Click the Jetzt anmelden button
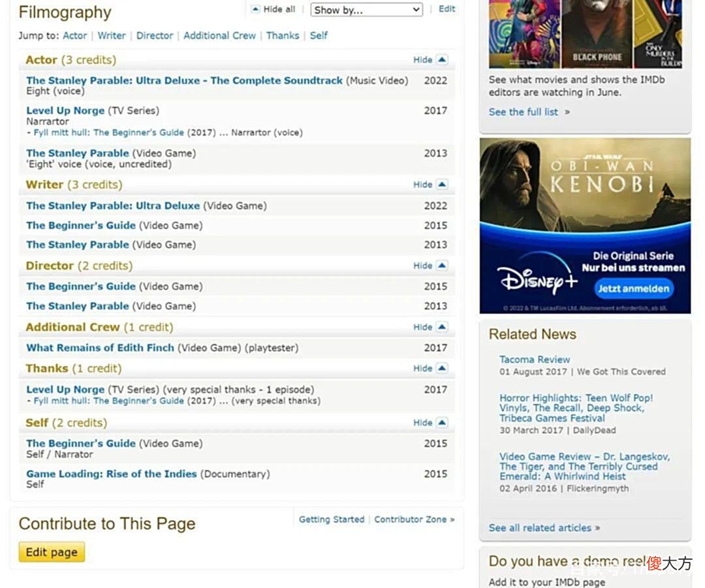The height and width of the screenshot is (588, 705). [633, 288]
